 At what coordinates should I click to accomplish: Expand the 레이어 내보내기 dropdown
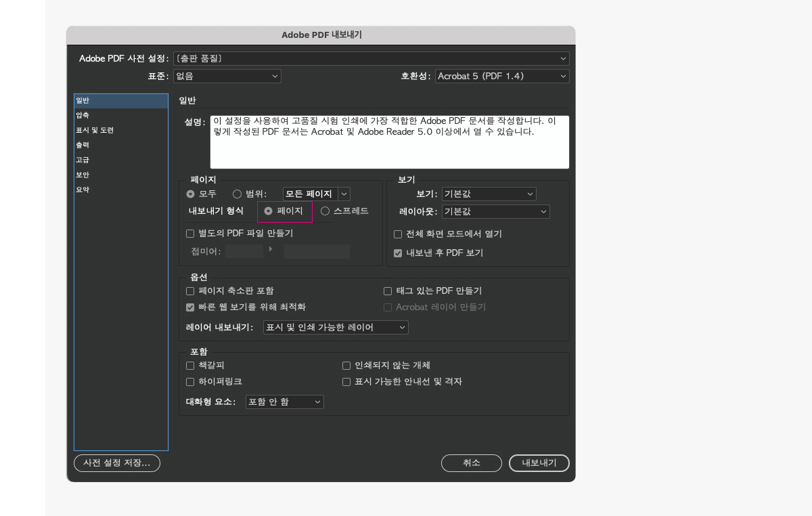coord(335,327)
